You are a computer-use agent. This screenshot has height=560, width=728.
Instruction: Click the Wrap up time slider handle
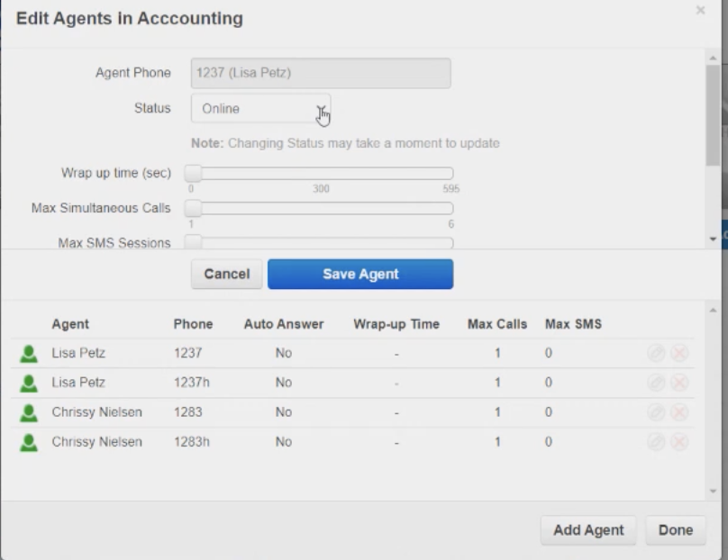pos(193,173)
